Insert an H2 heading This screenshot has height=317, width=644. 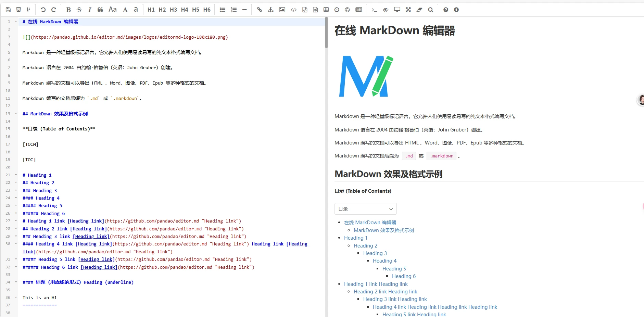[162, 10]
